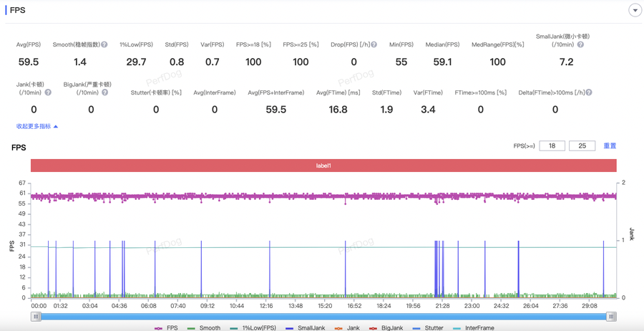644x331 pixels.
Task: Show or hide the InterFrame legend series
Action: point(473,328)
